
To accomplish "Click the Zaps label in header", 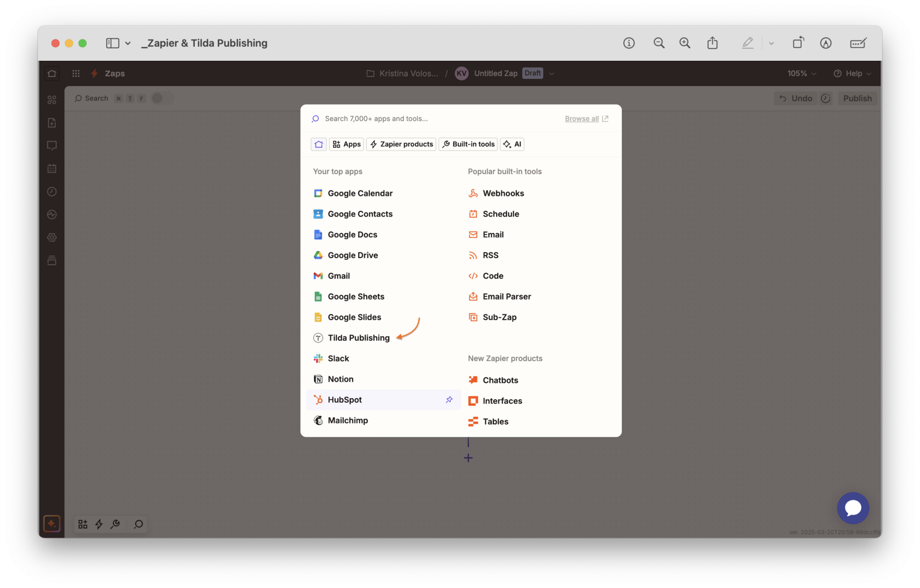I will click(114, 73).
